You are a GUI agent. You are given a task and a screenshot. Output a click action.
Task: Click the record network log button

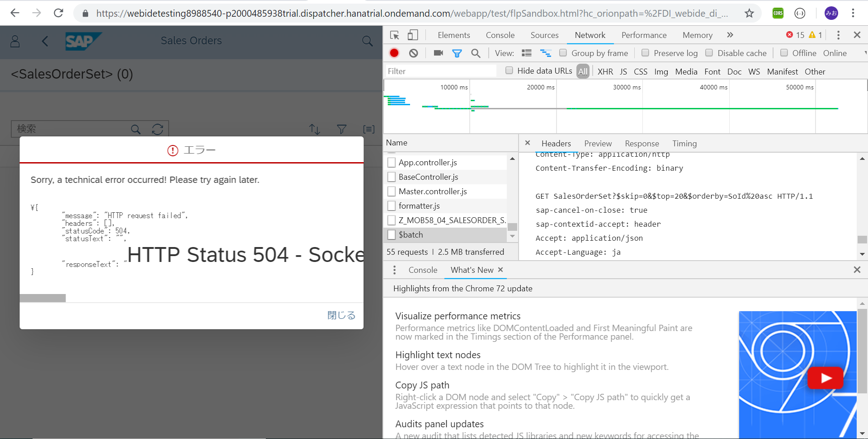[x=394, y=53]
